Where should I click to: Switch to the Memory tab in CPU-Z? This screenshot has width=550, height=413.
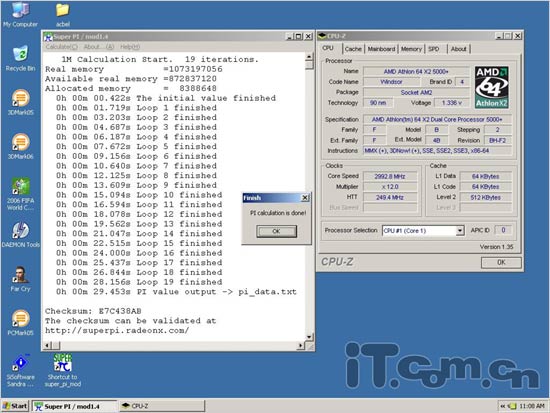(x=411, y=49)
